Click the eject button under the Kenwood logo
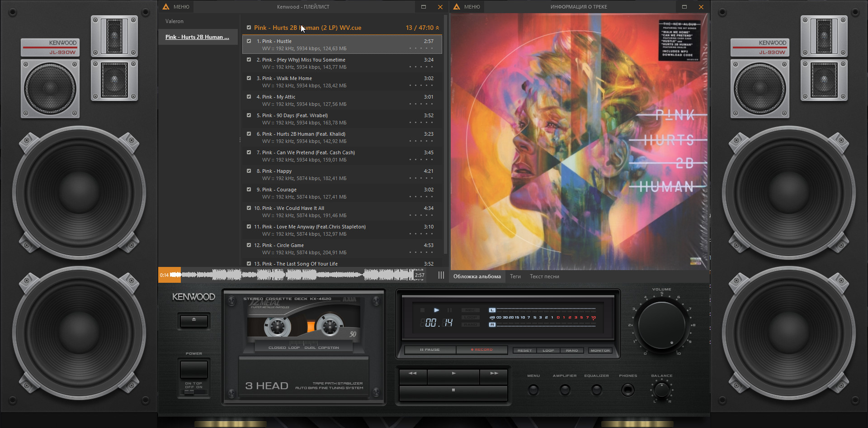 pyautogui.click(x=194, y=321)
